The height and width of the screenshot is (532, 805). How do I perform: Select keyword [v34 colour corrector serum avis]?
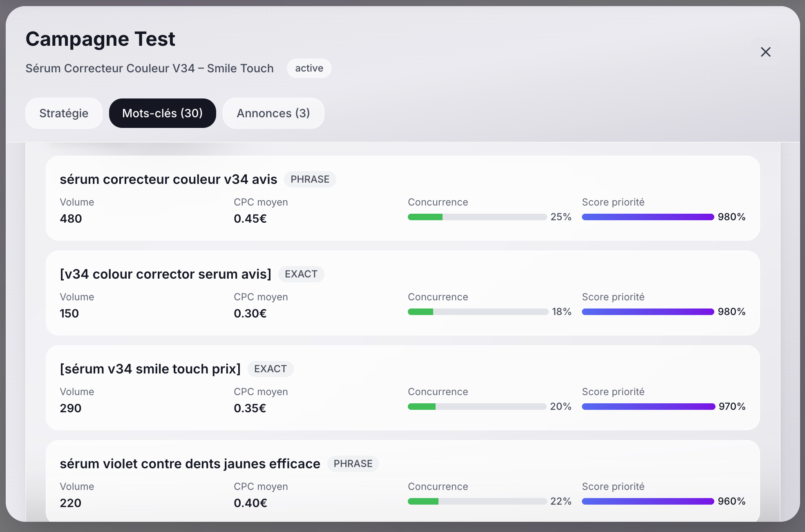click(x=165, y=274)
